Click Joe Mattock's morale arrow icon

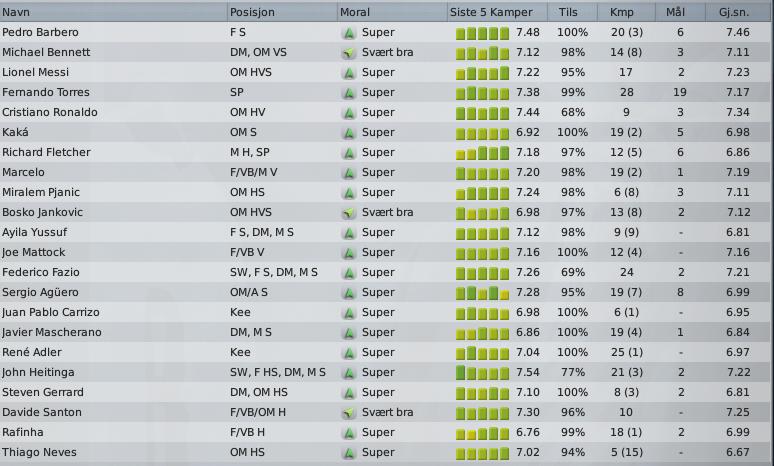tap(349, 253)
